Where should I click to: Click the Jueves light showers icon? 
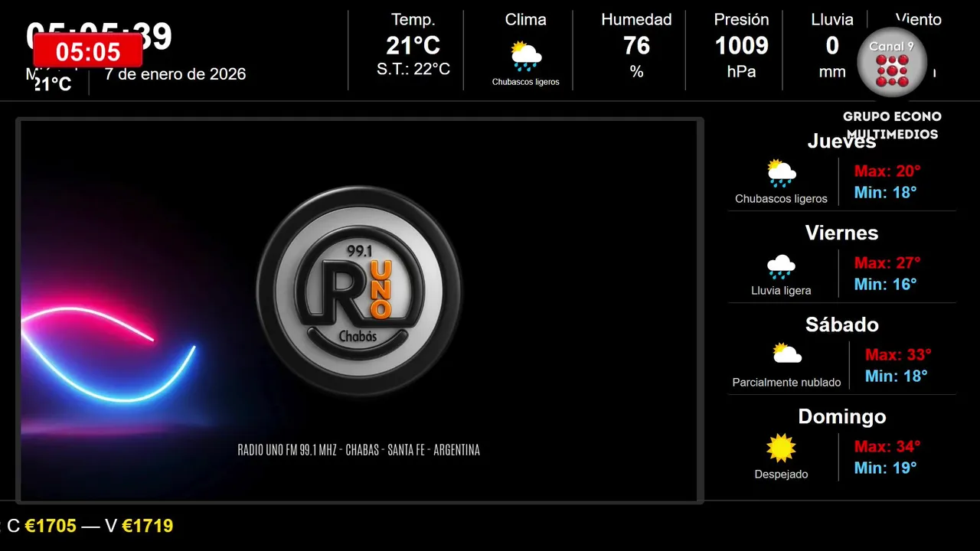781,173
